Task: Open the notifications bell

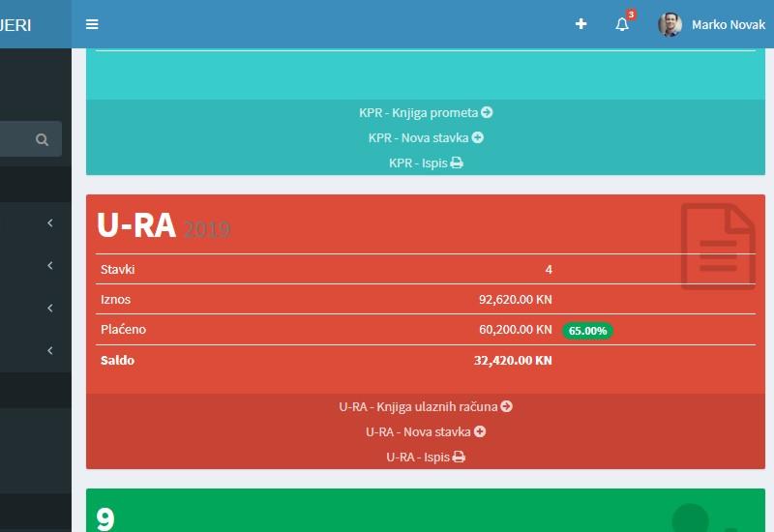Action: 622,24
